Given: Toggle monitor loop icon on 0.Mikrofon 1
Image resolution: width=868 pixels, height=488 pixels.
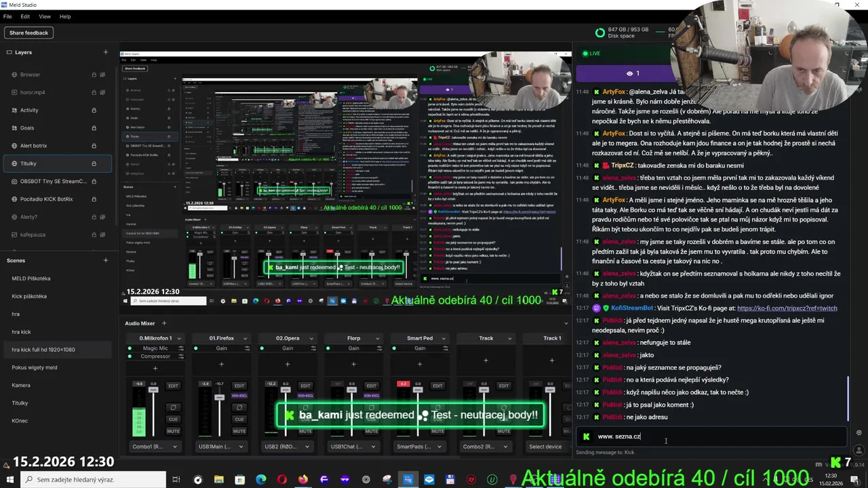Looking at the screenshot, I should [x=173, y=407].
